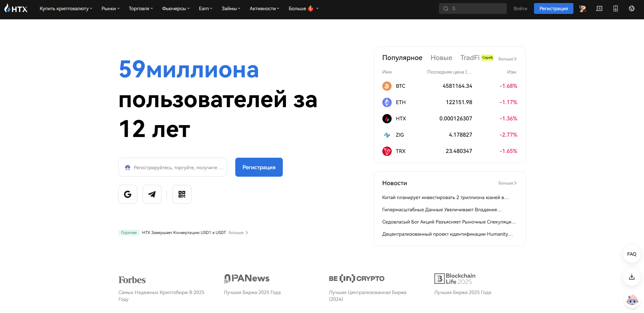This screenshot has width=644, height=313.
Task: Open the language globe icon in header
Action: pyautogui.click(x=631, y=8)
